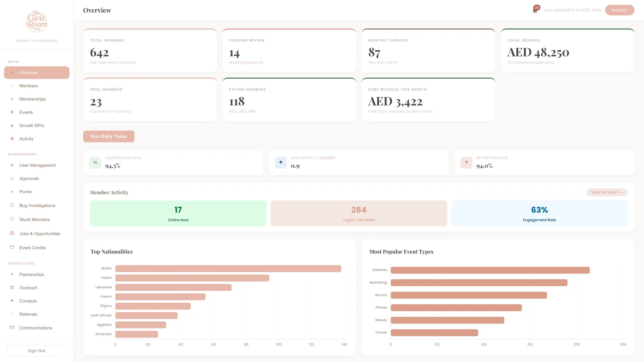Click the Partnerships diamond icon
The height and width of the screenshot is (362, 644).
pos(12,274)
